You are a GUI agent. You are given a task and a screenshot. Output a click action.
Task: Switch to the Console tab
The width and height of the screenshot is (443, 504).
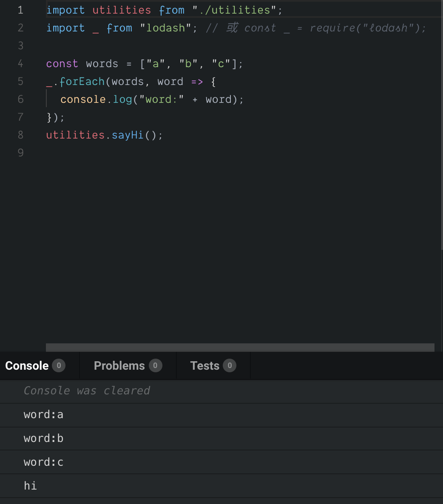26,365
